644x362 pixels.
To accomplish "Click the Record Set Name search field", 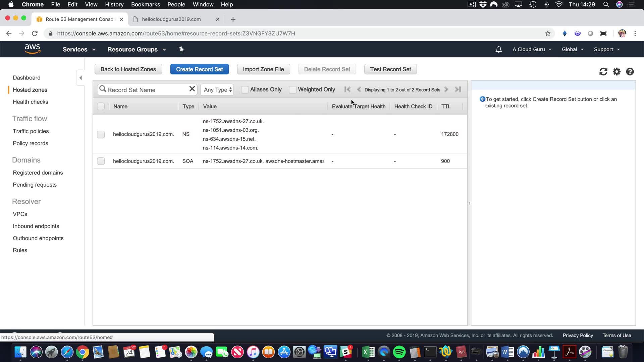I will click(146, 90).
